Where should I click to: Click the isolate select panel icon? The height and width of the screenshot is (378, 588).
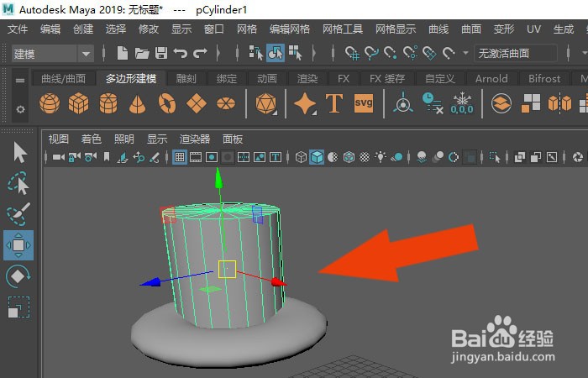[495, 157]
